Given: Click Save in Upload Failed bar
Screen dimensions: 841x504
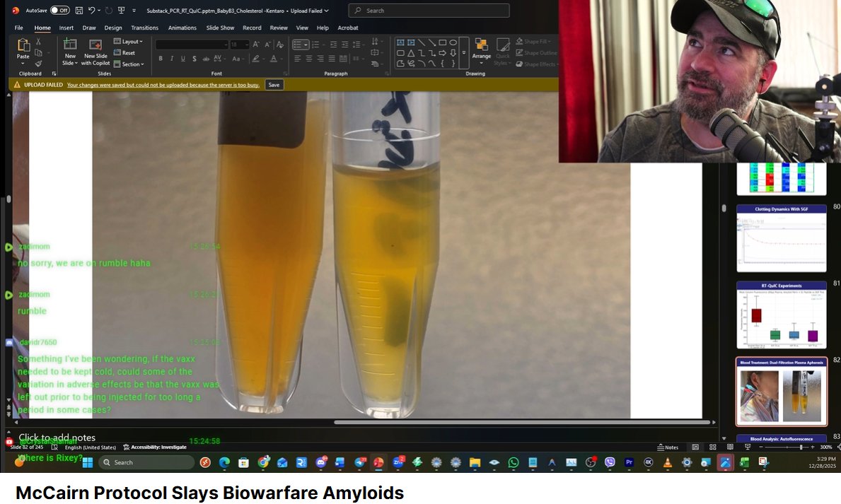Looking at the screenshot, I should (x=274, y=85).
